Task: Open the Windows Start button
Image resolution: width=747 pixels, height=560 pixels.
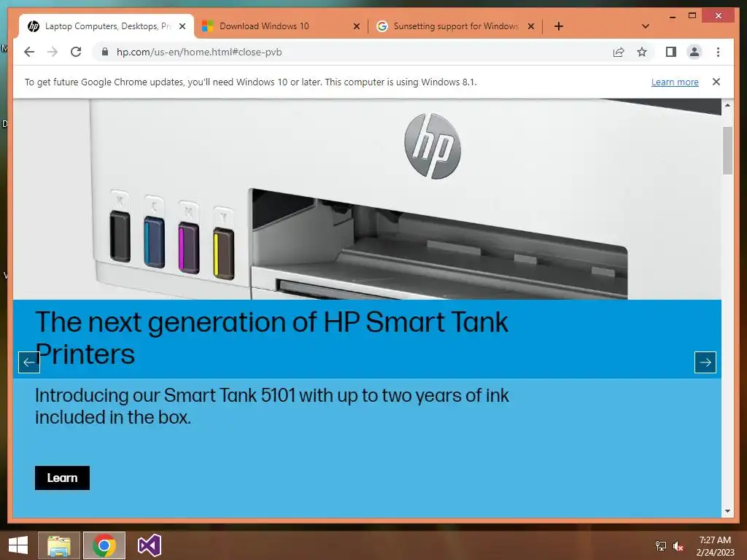Action: click(18, 545)
